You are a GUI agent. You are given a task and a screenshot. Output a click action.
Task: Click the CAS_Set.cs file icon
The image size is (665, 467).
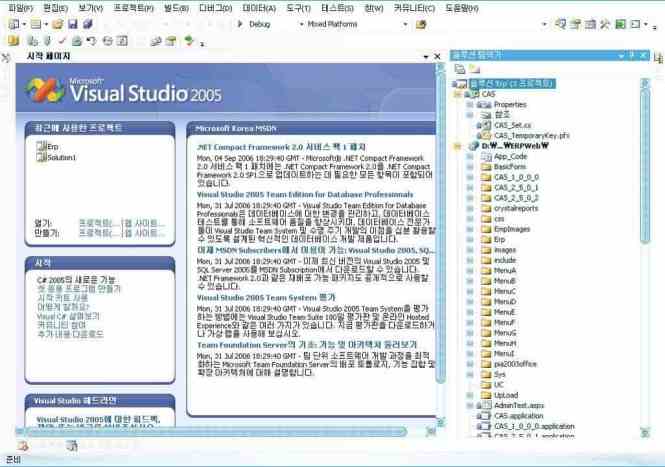[486, 125]
